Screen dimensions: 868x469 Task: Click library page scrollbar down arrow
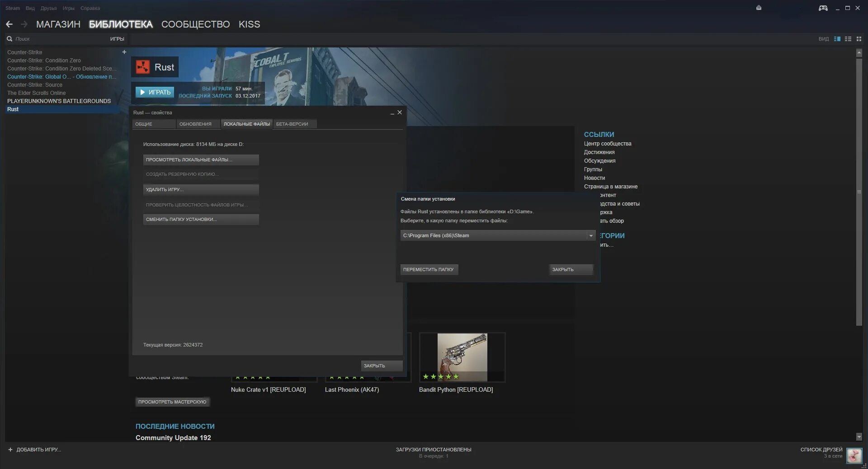tap(859, 437)
